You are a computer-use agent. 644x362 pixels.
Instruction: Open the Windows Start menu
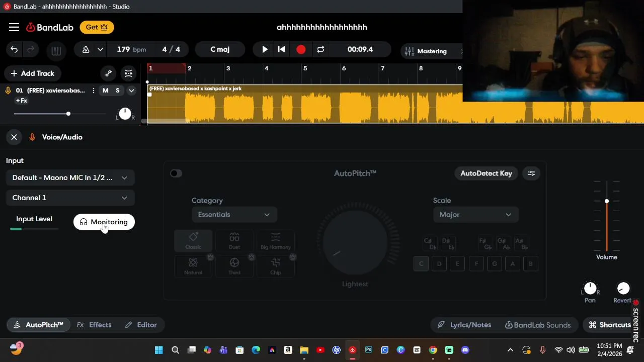159,350
